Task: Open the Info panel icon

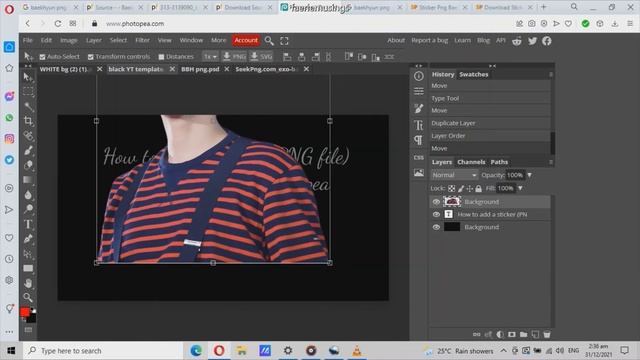Action: (x=419, y=76)
